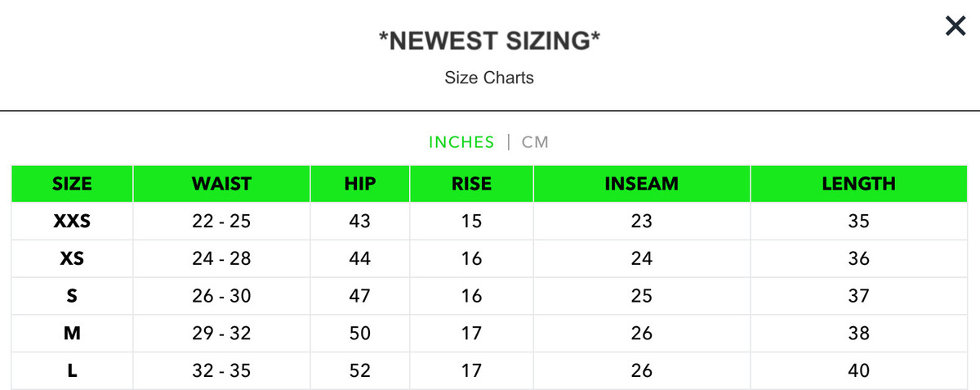Screen dimensions: 980x390
Task: Click medium waist range 29 - 32
Action: 221,334
